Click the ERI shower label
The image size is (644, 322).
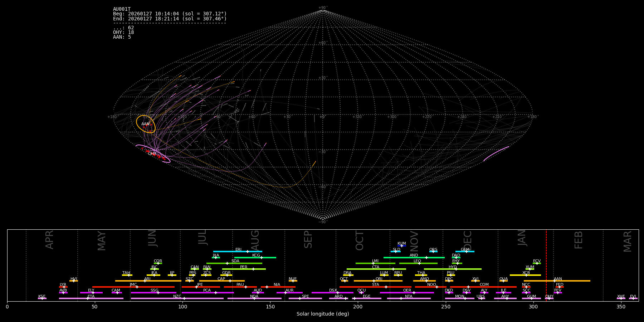pos(238,250)
